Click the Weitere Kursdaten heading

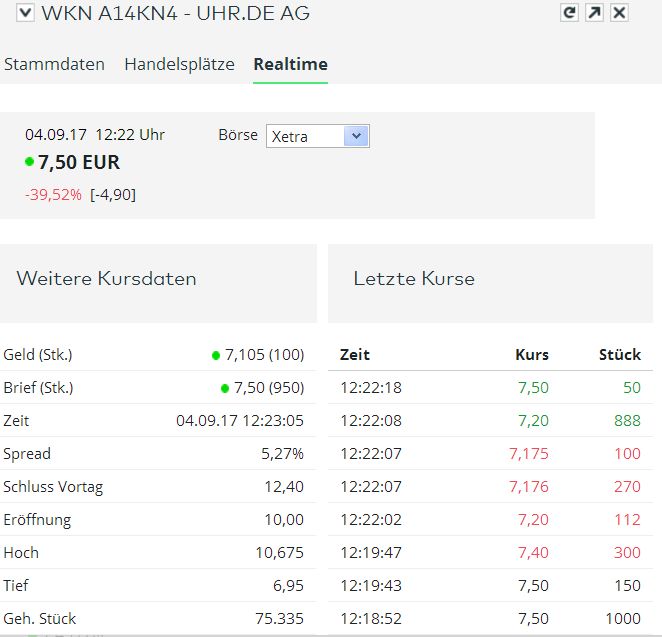[106, 279]
